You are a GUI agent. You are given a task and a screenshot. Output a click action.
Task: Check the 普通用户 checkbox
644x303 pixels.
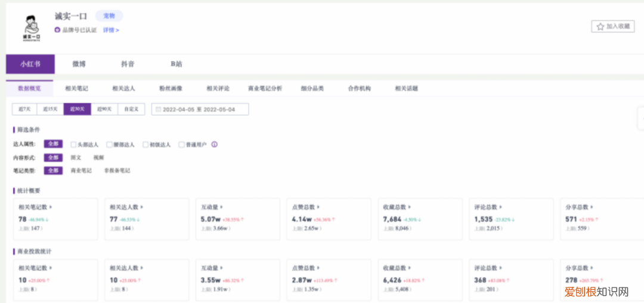[181, 144]
